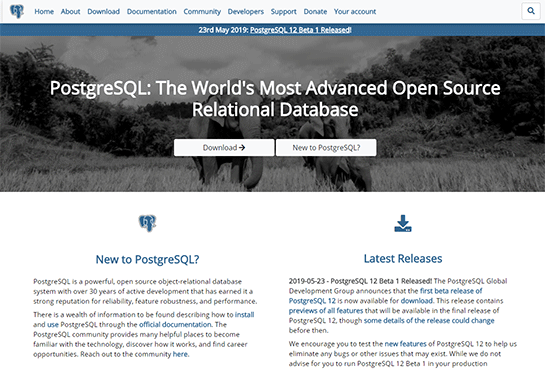Viewport: 545px width, 370px height.
Task: Open the PostgreSQL 12 Beta 1 Released banner link
Action: point(301,30)
